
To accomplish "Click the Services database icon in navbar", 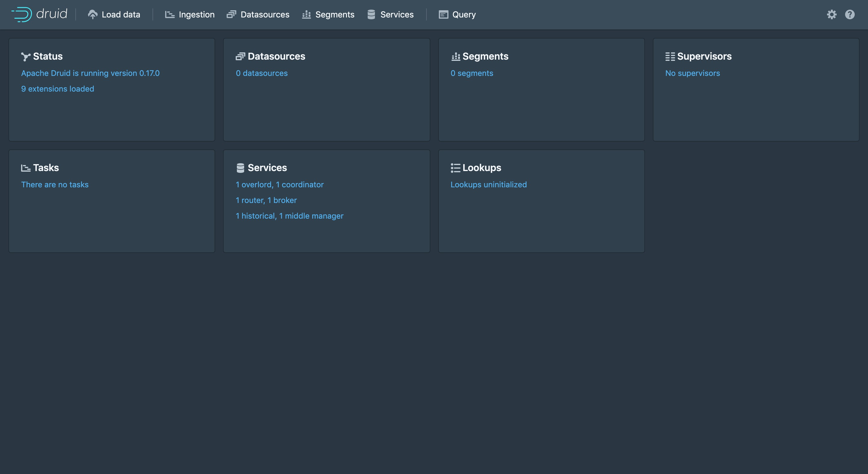I will pyautogui.click(x=371, y=14).
